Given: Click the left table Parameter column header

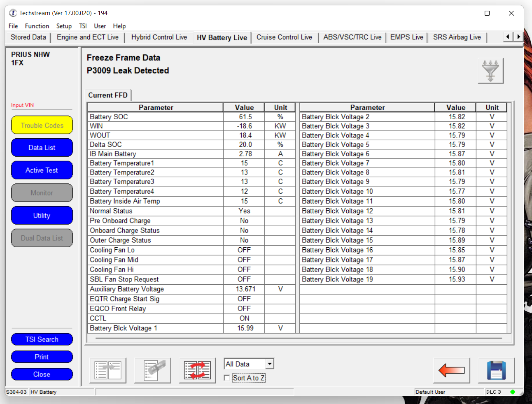Looking at the screenshot, I should pos(156,107).
